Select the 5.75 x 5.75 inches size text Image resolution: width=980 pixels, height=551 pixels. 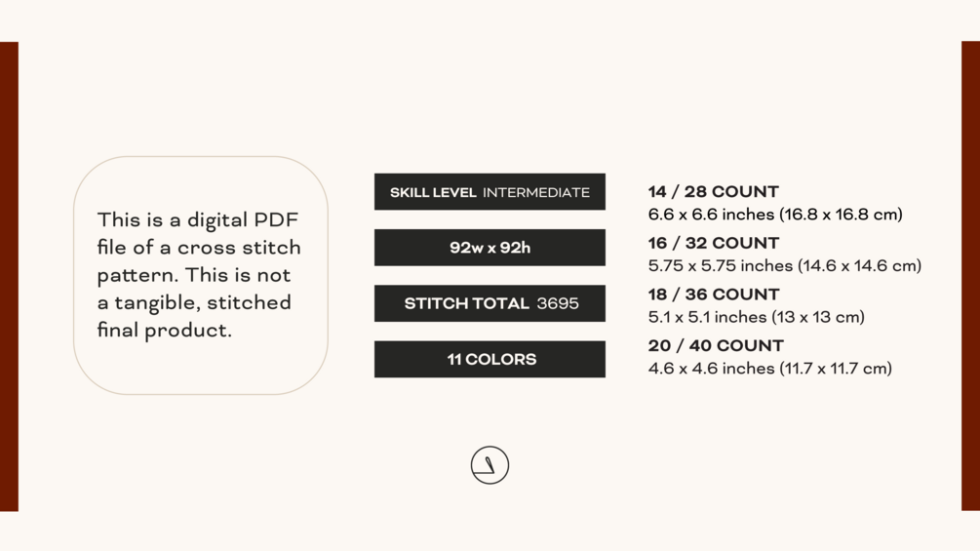[x=784, y=265]
